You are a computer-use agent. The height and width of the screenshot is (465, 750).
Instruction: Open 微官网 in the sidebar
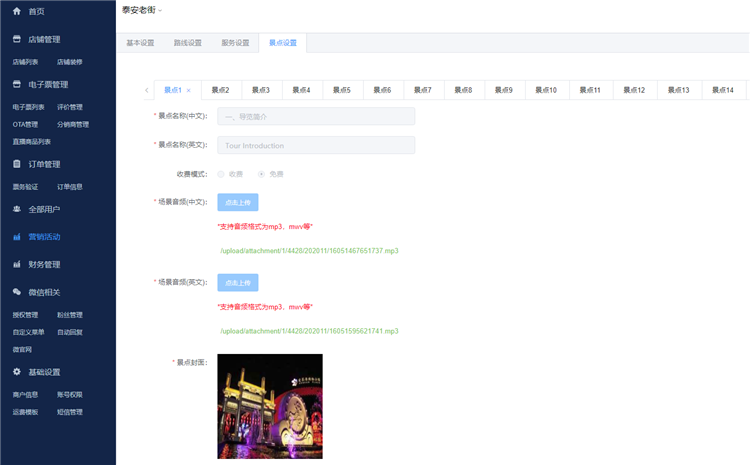point(22,349)
